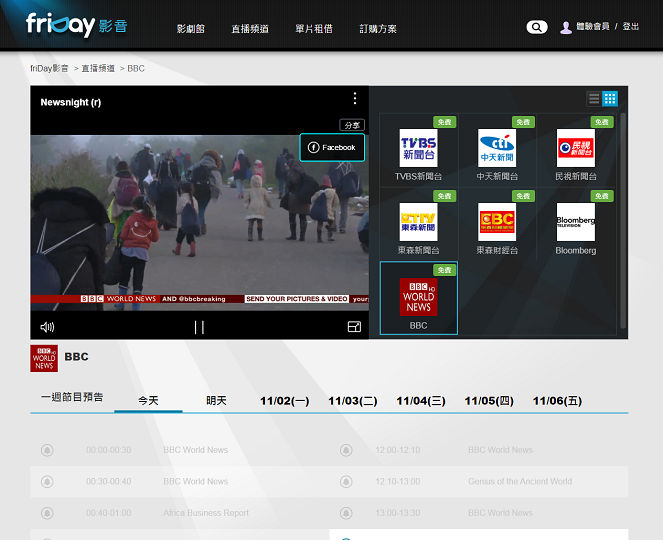Select the 11/02(一) schedule tab
Viewport: 663px width, 540px height.
pyautogui.click(x=285, y=400)
